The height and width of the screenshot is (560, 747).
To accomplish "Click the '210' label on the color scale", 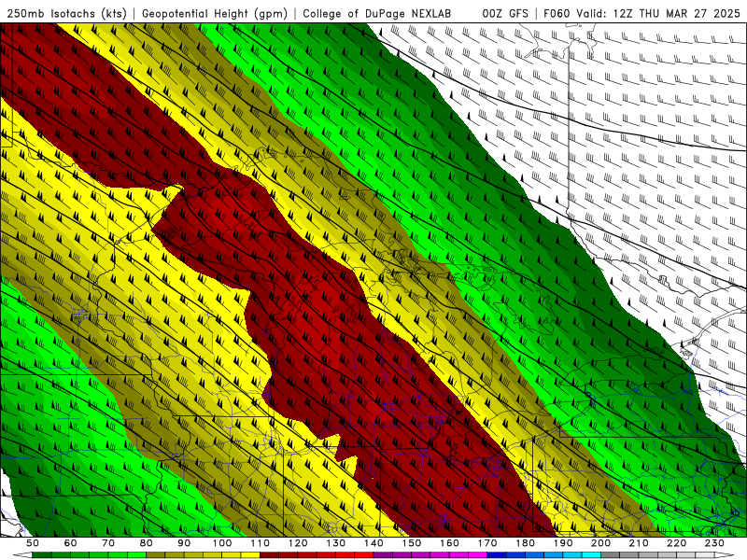I will 639,543.
